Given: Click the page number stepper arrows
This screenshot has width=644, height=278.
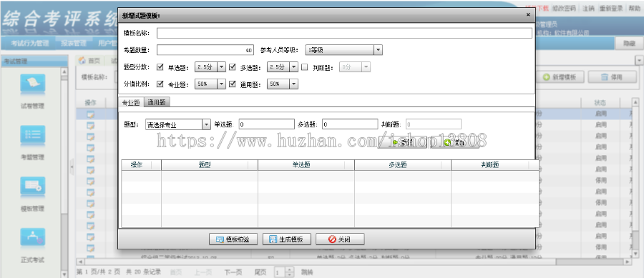Looking at the screenshot, I should [x=290, y=272].
